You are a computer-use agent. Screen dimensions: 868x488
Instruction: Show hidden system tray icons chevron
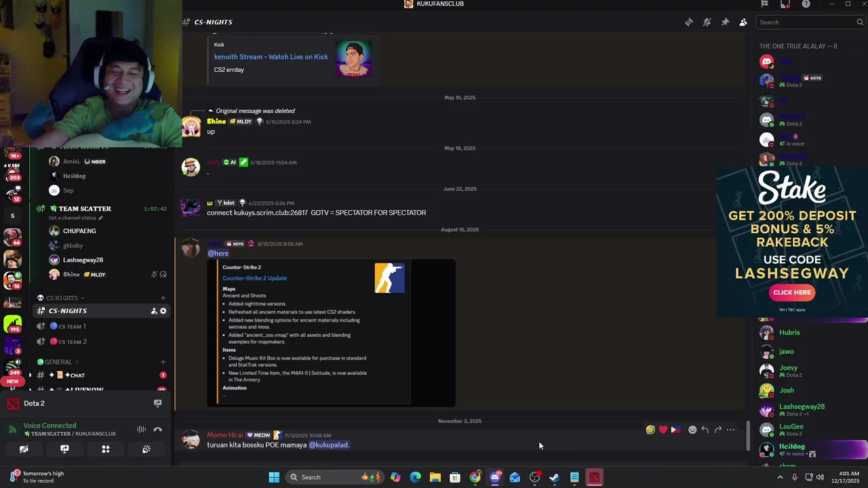tap(780, 477)
